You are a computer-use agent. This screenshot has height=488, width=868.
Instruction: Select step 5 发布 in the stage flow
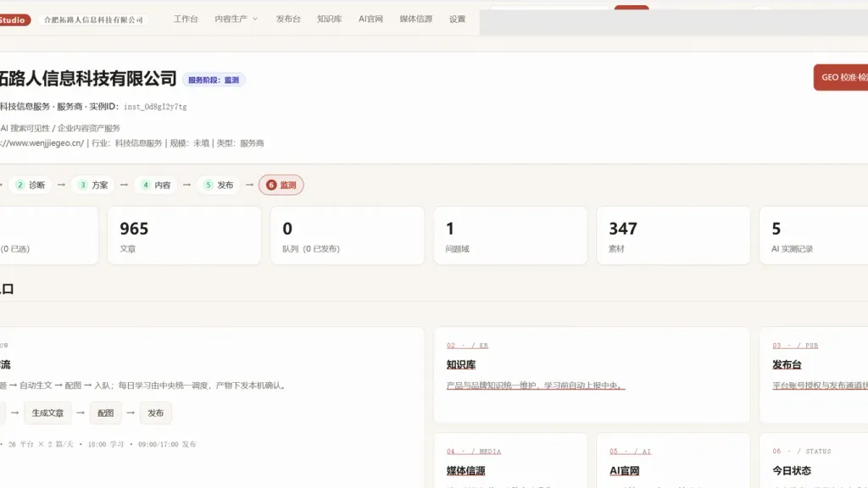pos(219,185)
